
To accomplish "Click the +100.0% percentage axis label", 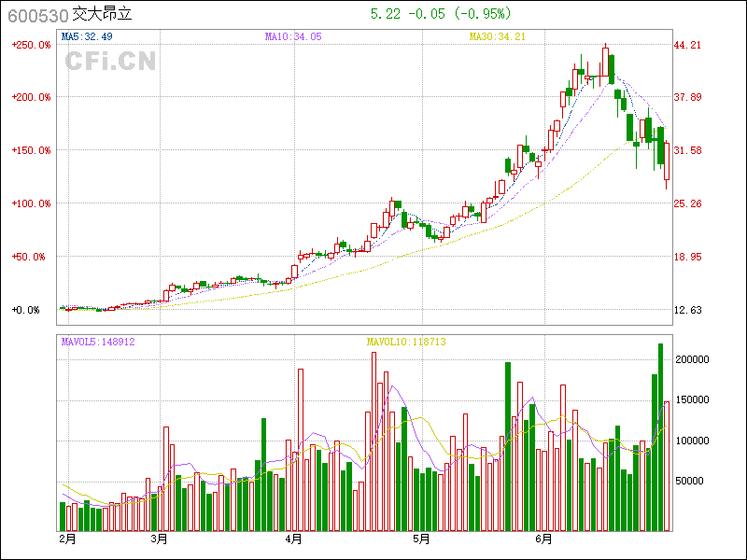I will point(31,203).
